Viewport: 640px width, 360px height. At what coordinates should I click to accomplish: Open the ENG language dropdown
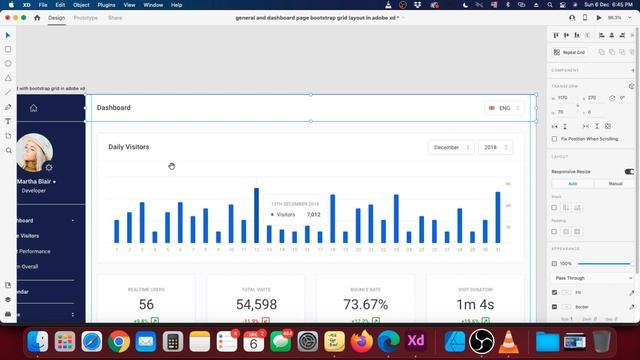(504, 108)
